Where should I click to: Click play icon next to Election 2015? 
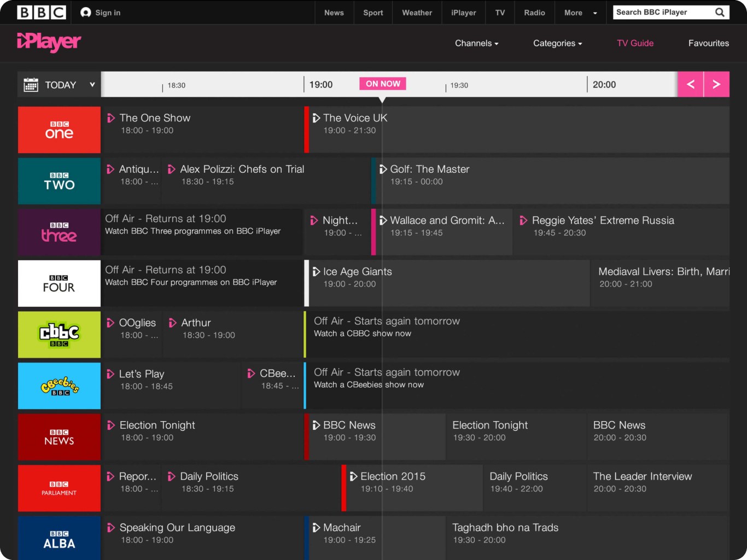(353, 476)
